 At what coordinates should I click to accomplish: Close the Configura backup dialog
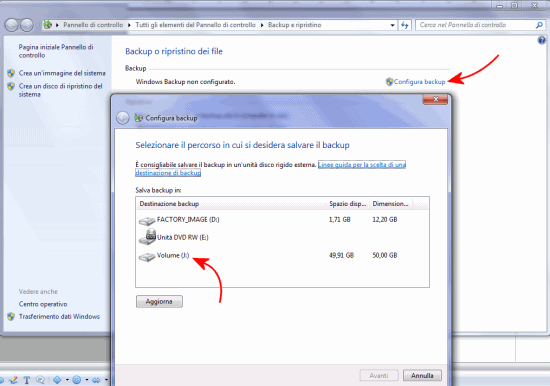(x=435, y=99)
